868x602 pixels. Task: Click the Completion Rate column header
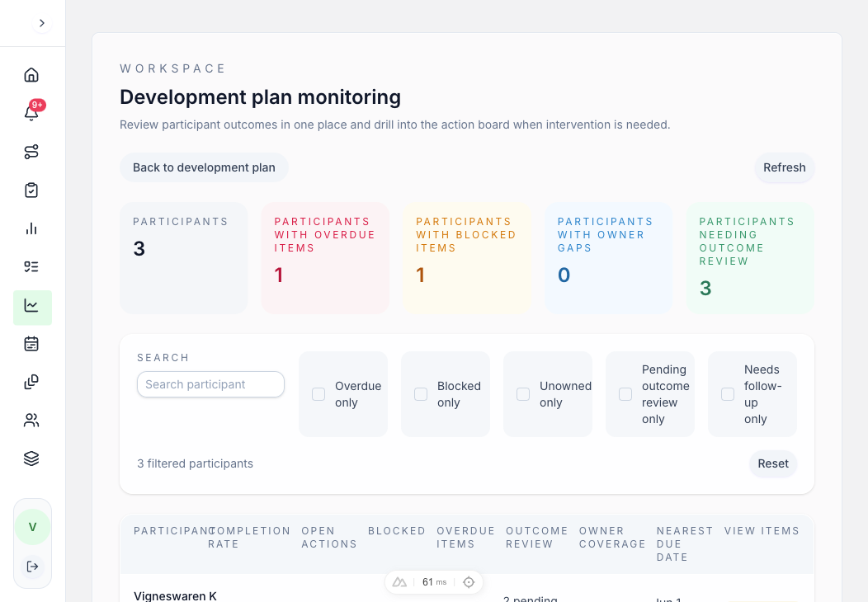coord(248,537)
